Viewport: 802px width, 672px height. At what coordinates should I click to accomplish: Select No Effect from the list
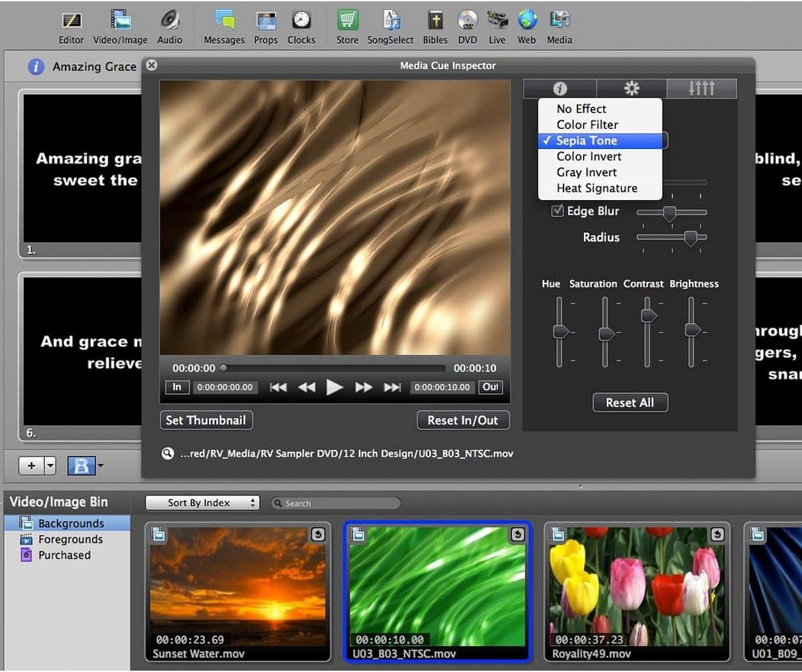(581, 108)
